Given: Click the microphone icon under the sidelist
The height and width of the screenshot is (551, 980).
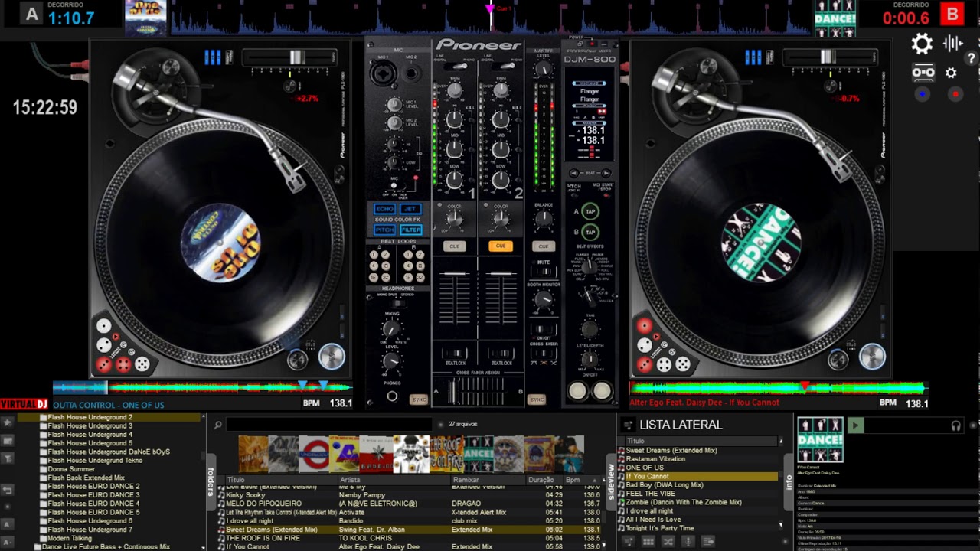Looking at the screenshot, I should coord(688,541).
